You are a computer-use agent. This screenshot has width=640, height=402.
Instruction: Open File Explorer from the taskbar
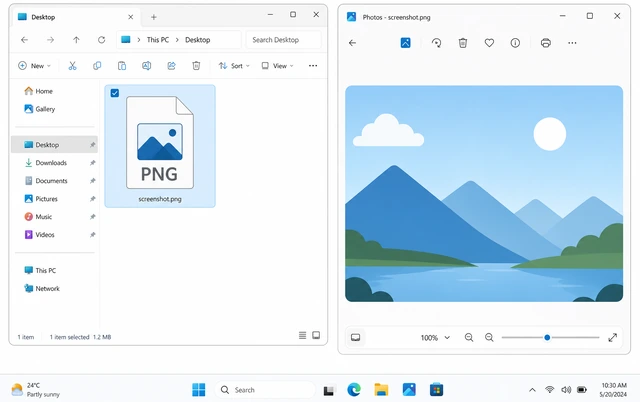pyautogui.click(x=381, y=390)
